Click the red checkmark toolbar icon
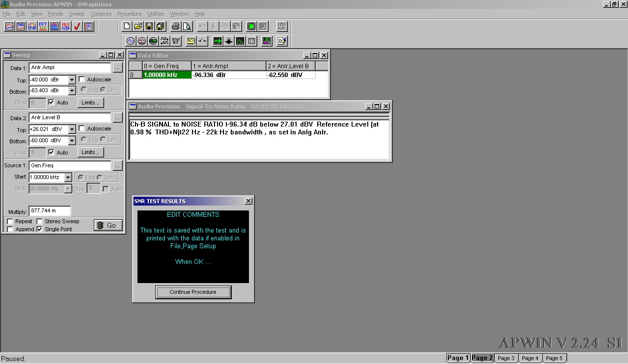Image resolution: width=628 pixels, height=364 pixels. 77,26
